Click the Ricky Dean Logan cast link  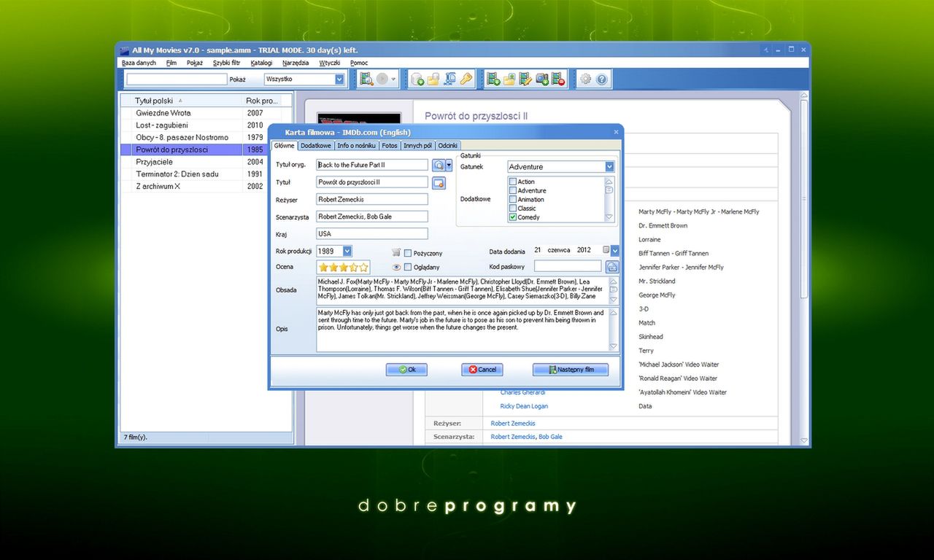[524, 406]
